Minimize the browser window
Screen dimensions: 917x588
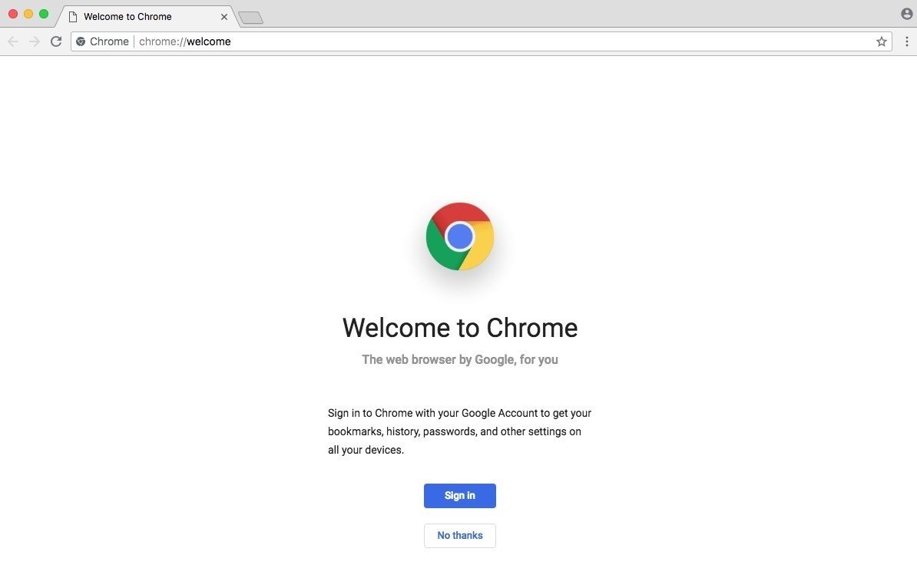tap(28, 13)
